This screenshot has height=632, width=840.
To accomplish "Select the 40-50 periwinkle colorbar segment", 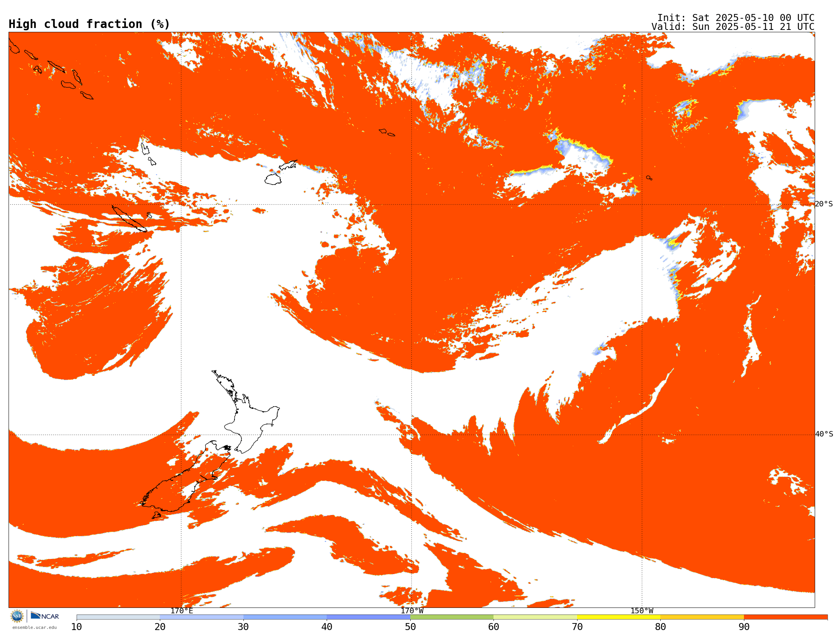I will 368,617.
